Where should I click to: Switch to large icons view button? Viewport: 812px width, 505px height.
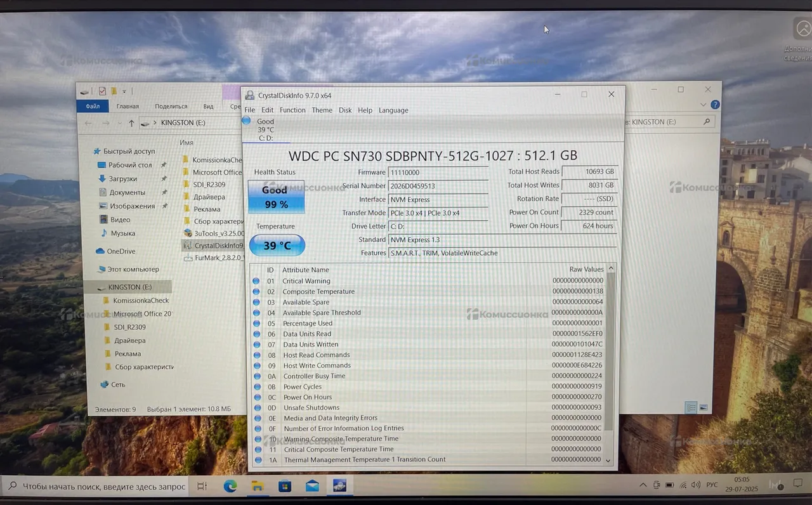tap(703, 408)
